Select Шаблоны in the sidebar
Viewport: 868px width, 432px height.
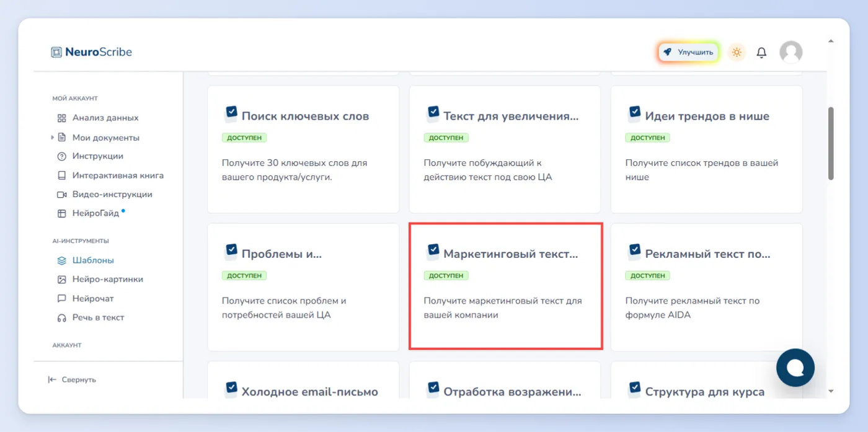pos(93,260)
